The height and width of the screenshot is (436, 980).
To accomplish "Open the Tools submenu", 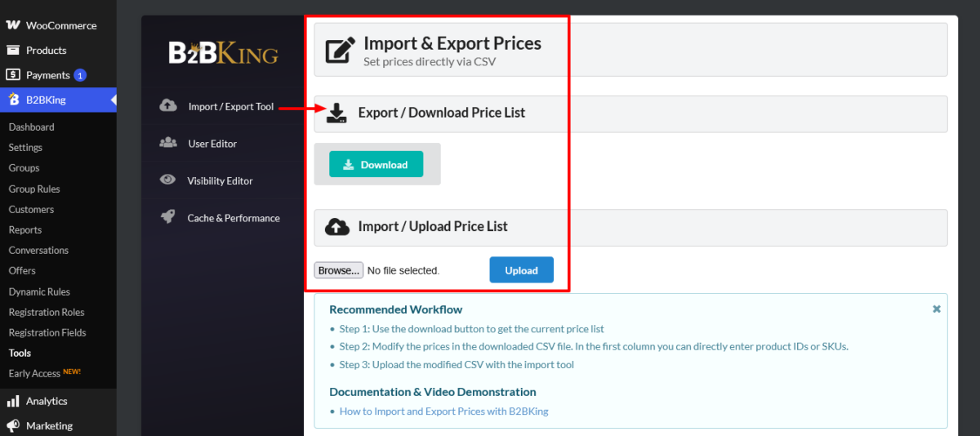I will (20, 353).
